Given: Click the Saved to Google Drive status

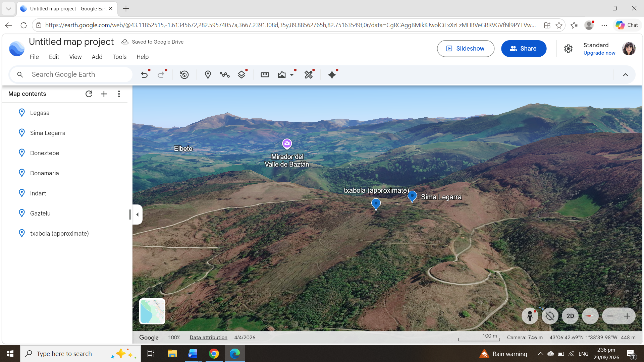Looking at the screenshot, I should [x=153, y=42].
